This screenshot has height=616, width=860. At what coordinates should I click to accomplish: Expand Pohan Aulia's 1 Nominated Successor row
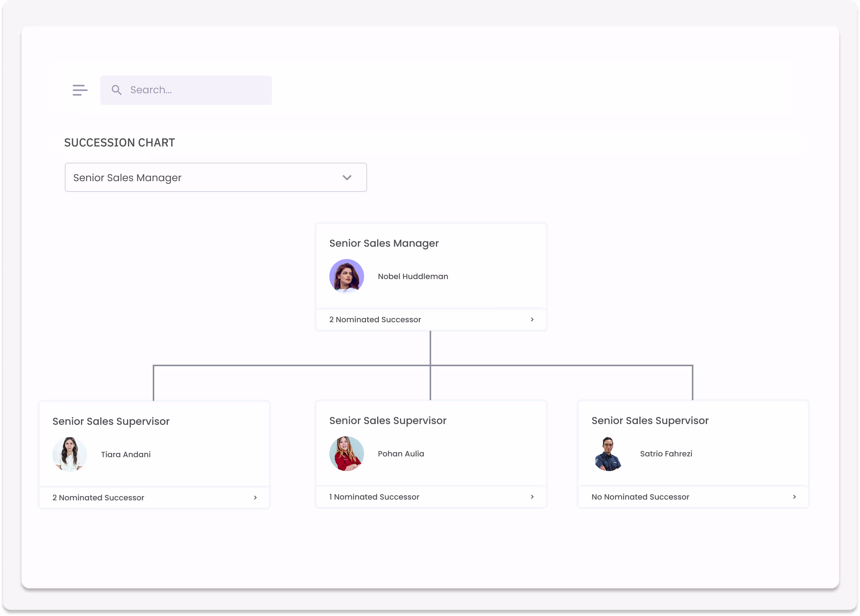(431, 497)
